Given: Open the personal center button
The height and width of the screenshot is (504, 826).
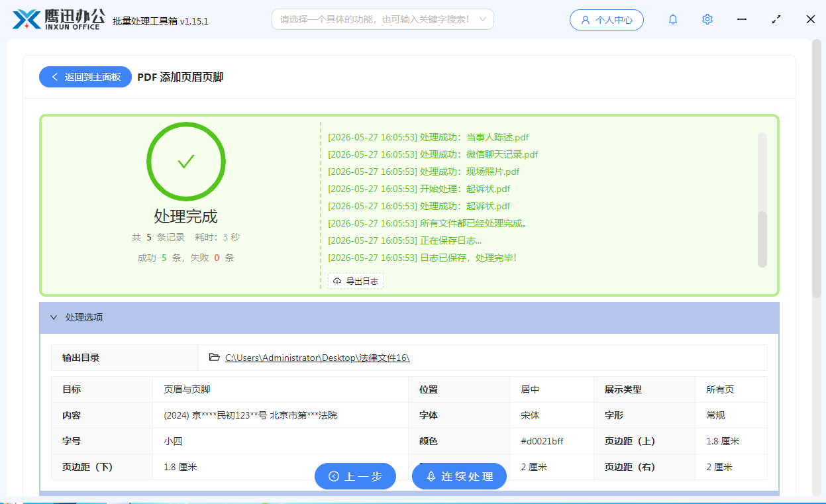Looking at the screenshot, I should point(607,20).
